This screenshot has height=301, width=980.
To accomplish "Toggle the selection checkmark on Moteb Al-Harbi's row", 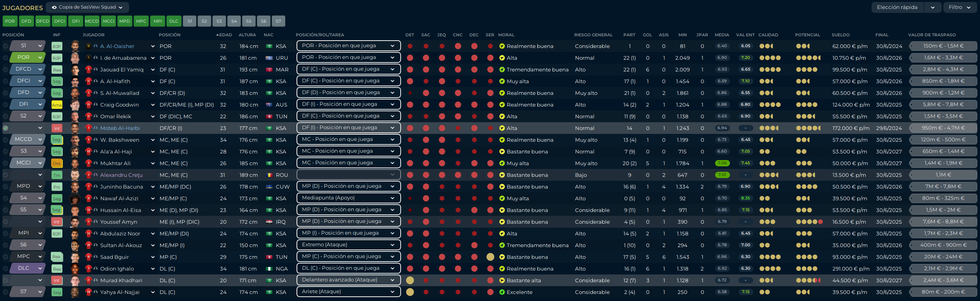I will pyautogui.click(x=5, y=128).
